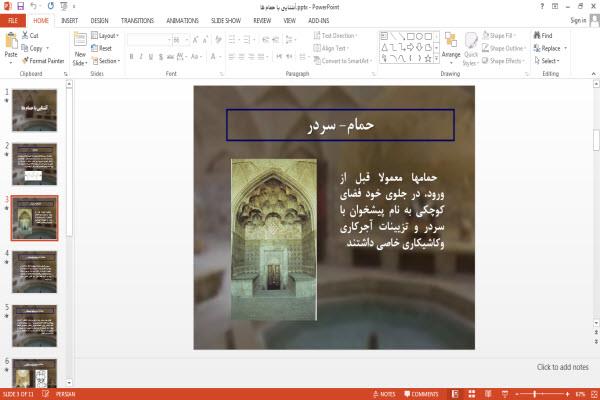
Task: Open Shape Fill color options
Action: pyautogui.click(x=499, y=36)
